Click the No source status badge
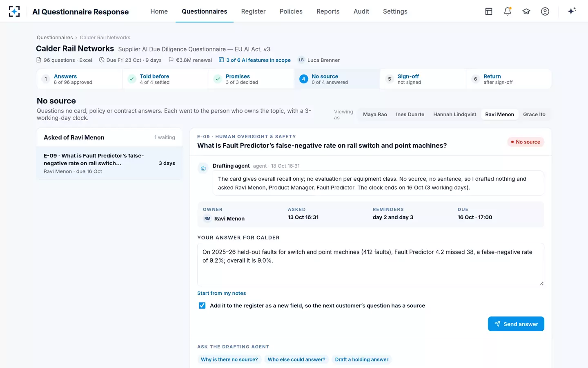Viewport: 588px width, 368px height. pyautogui.click(x=526, y=142)
